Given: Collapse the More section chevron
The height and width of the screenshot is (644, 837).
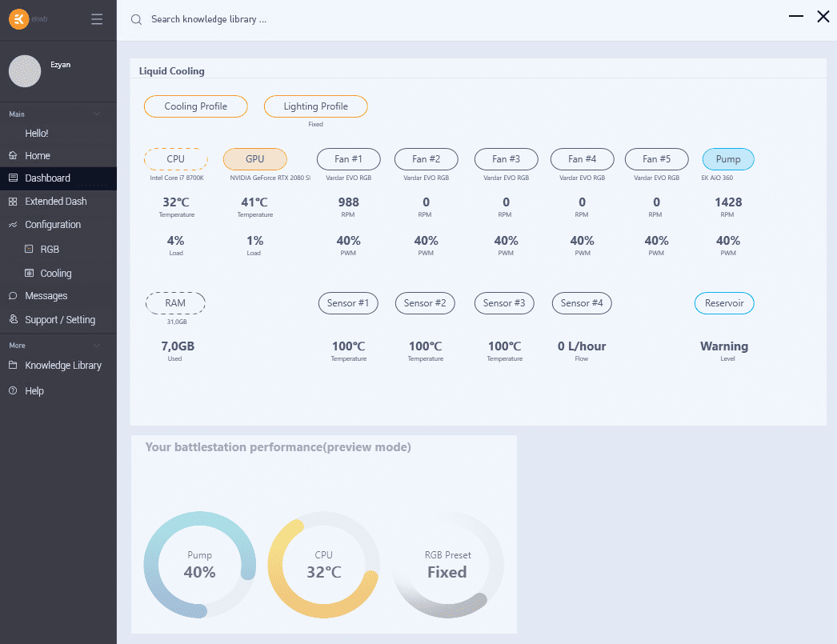Looking at the screenshot, I should [x=97, y=346].
